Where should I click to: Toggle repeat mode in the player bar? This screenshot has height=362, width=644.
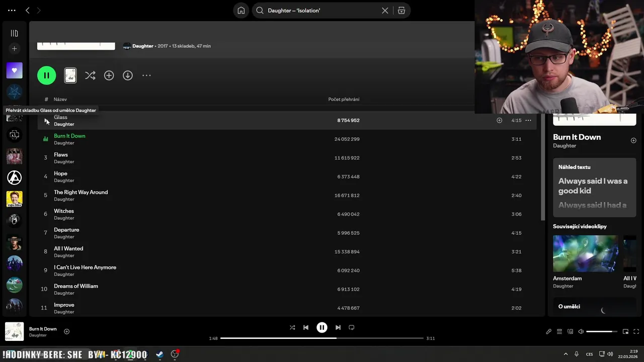[352, 327]
